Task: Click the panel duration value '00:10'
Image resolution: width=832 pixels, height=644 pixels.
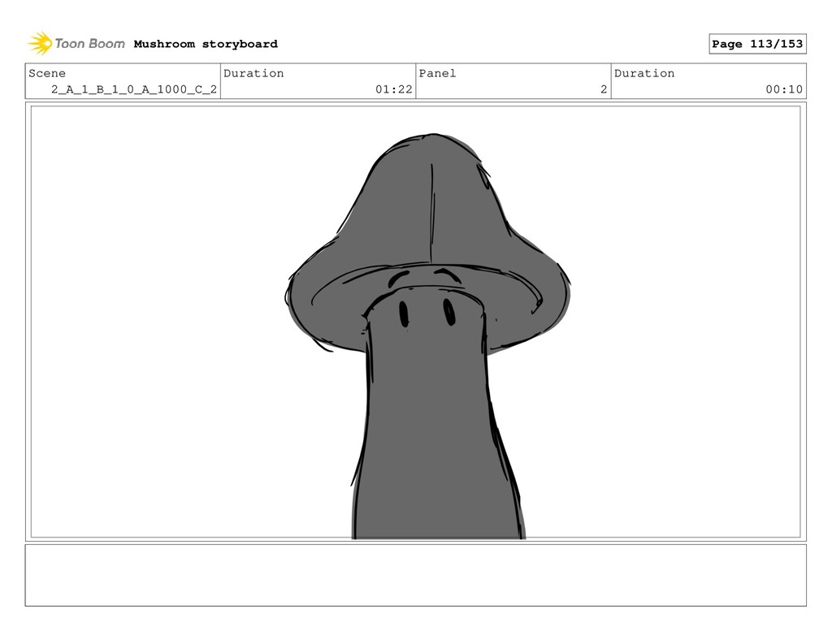Action: (784, 89)
